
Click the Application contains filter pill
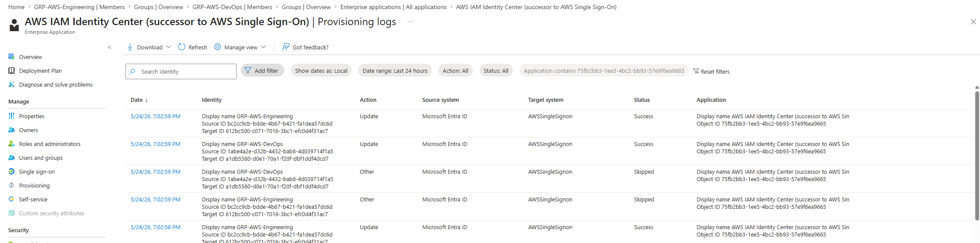pyautogui.click(x=604, y=71)
